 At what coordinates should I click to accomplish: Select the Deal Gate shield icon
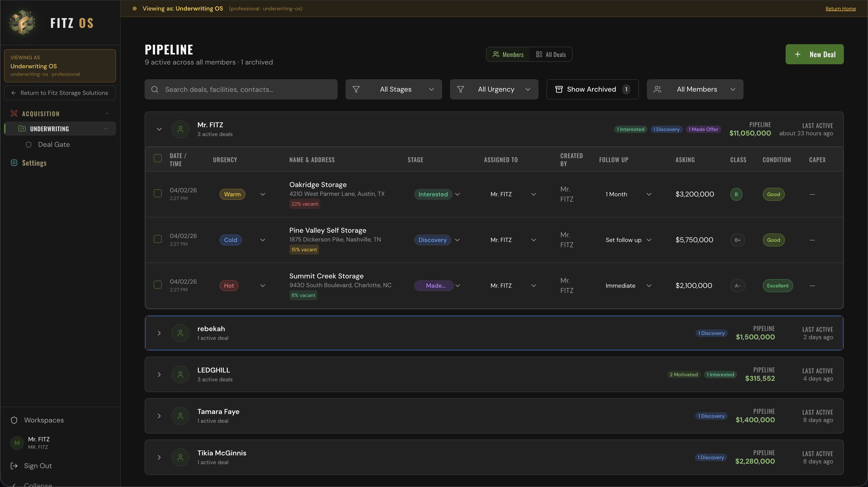click(x=29, y=144)
